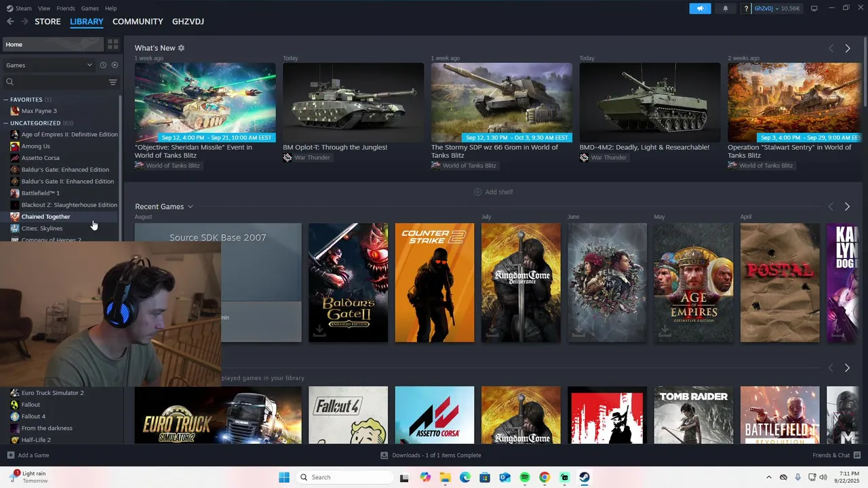Open the Friends & Chat button
This screenshot has height=488, width=868.
coord(837,455)
